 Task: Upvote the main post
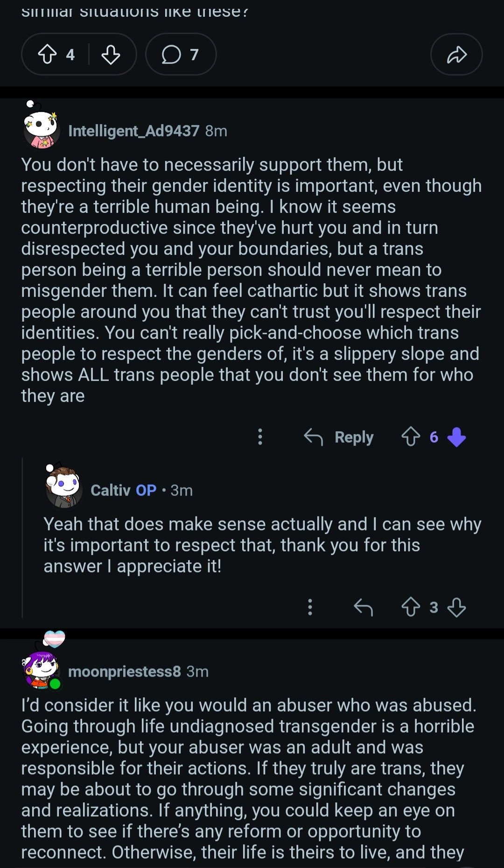[47, 55]
